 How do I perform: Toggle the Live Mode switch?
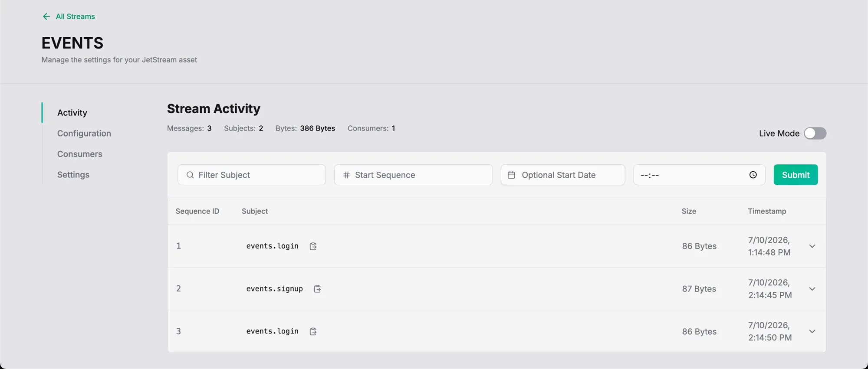[815, 134]
